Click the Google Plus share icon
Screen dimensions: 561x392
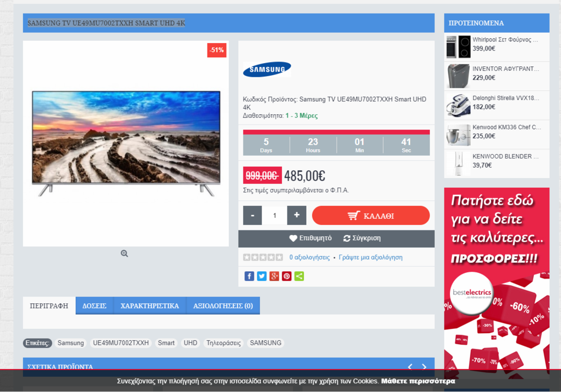[274, 276]
